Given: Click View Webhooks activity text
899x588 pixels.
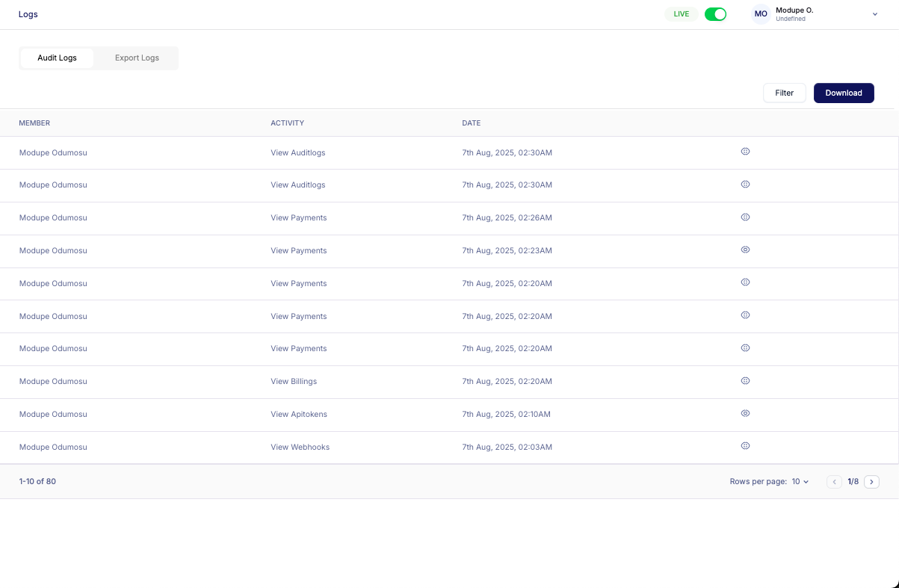Looking at the screenshot, I should tap(300, 448).
